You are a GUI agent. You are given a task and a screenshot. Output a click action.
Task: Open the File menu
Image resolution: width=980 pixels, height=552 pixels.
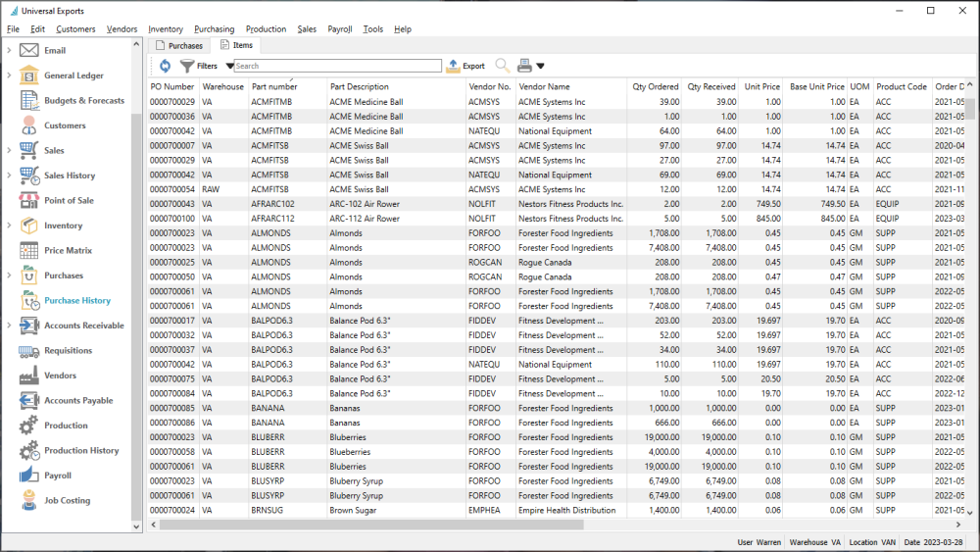[x=13, y=28]
